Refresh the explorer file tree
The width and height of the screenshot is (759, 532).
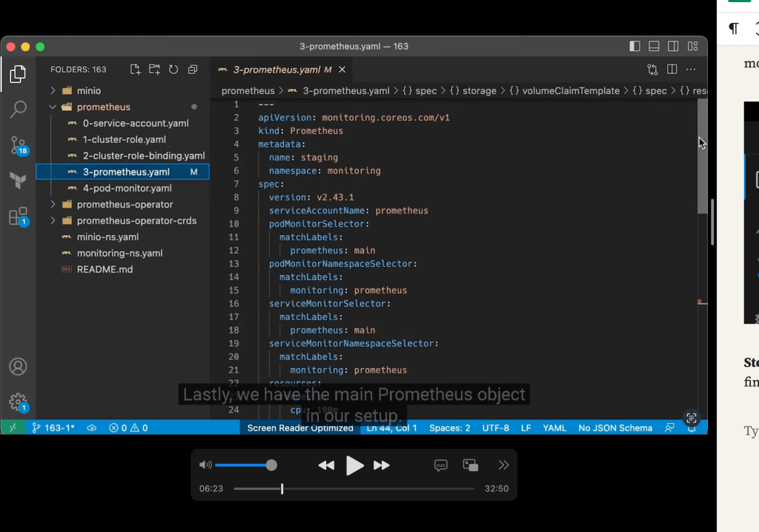173,69
